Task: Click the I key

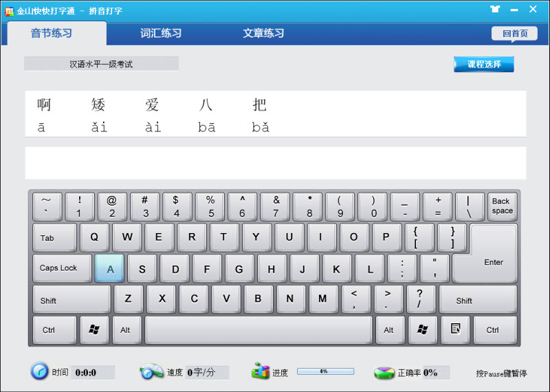Action: pos(321,237)
